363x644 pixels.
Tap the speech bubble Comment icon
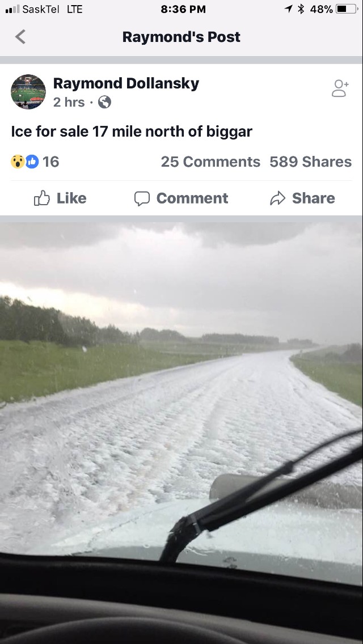coord(142,198)
